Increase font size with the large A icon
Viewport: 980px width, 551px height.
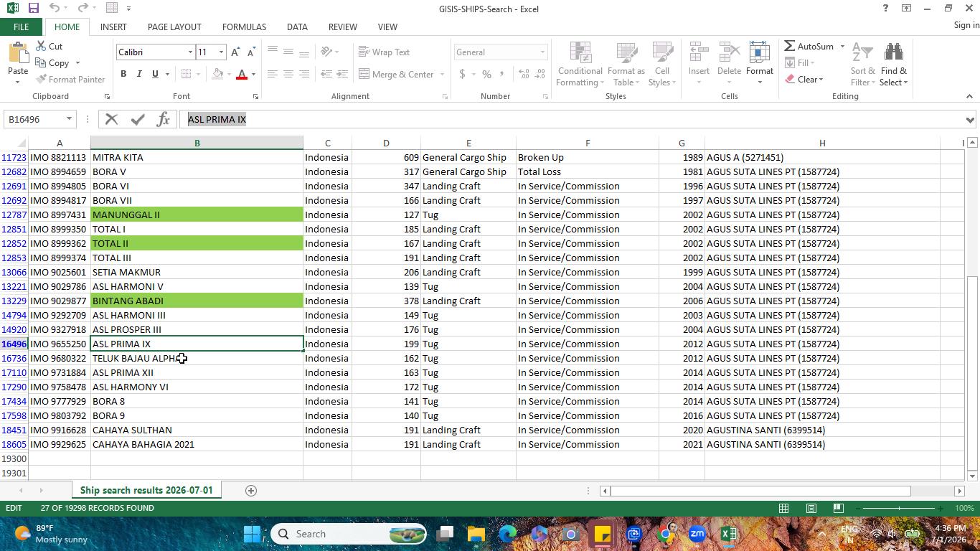235,52
